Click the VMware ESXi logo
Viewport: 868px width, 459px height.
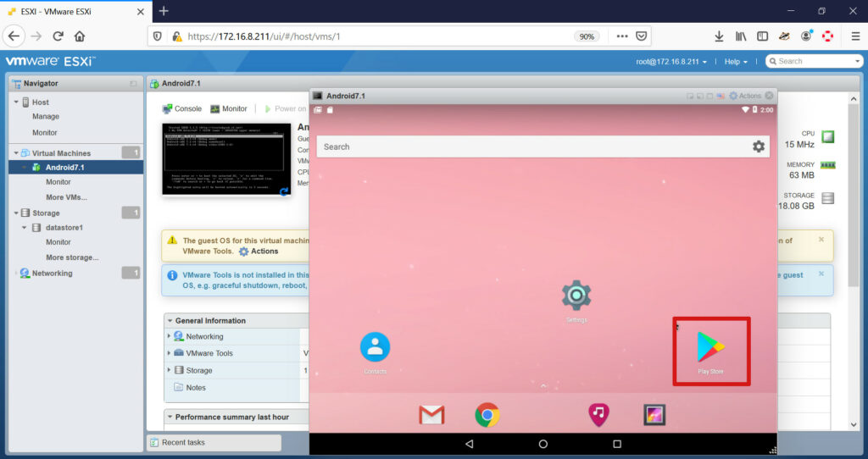50,61
